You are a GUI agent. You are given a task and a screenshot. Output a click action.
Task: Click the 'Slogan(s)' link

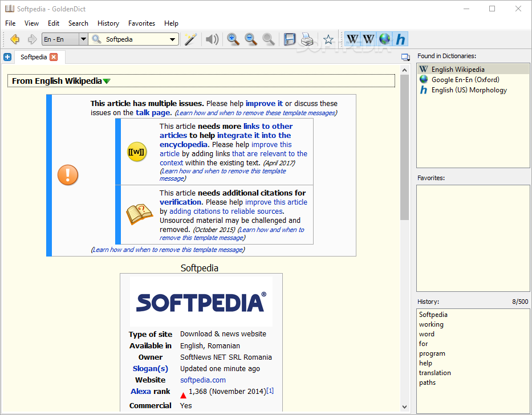point(151,368)
